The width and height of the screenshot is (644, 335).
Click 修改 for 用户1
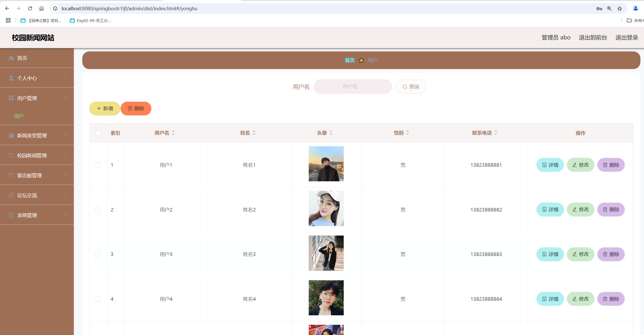point(581,165)
